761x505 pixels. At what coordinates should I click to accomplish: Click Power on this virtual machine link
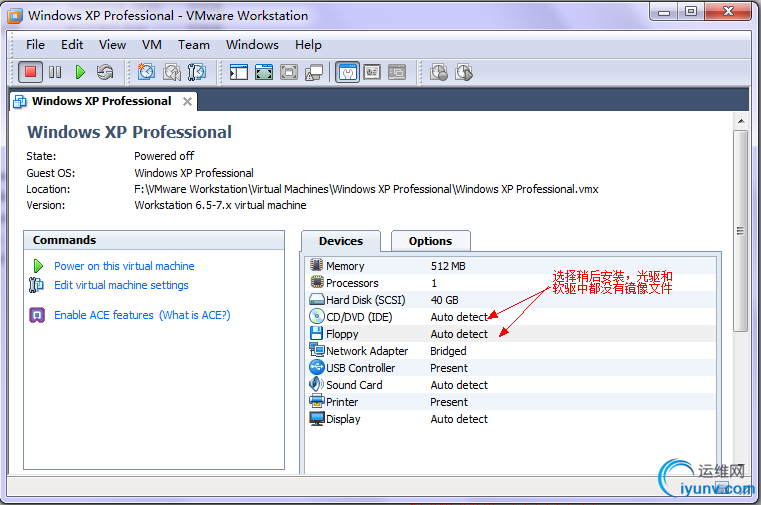pos(124,266)
